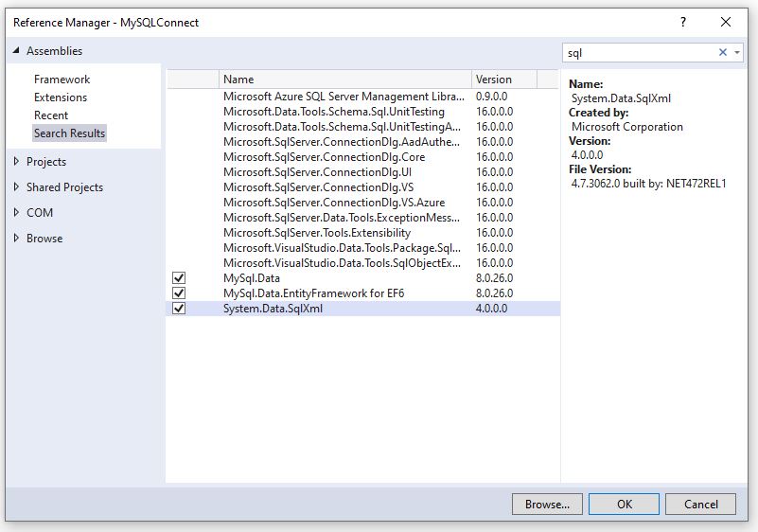Viewport: 758px width, 532px height.
Task: Expand the COM section
Action: (16, 212)
